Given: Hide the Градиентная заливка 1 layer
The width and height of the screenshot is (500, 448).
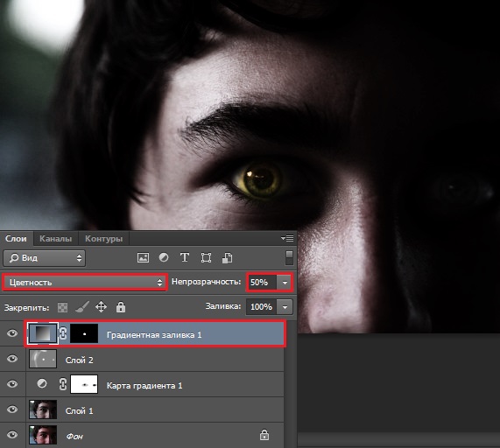Looking at the screenshot, I should (12, 333).
